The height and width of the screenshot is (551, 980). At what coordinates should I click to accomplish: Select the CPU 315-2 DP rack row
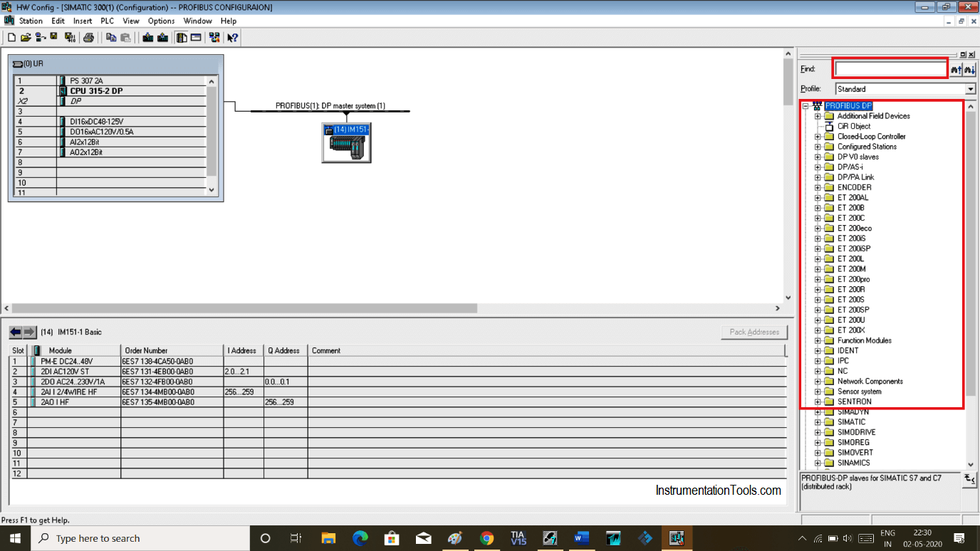110,91
